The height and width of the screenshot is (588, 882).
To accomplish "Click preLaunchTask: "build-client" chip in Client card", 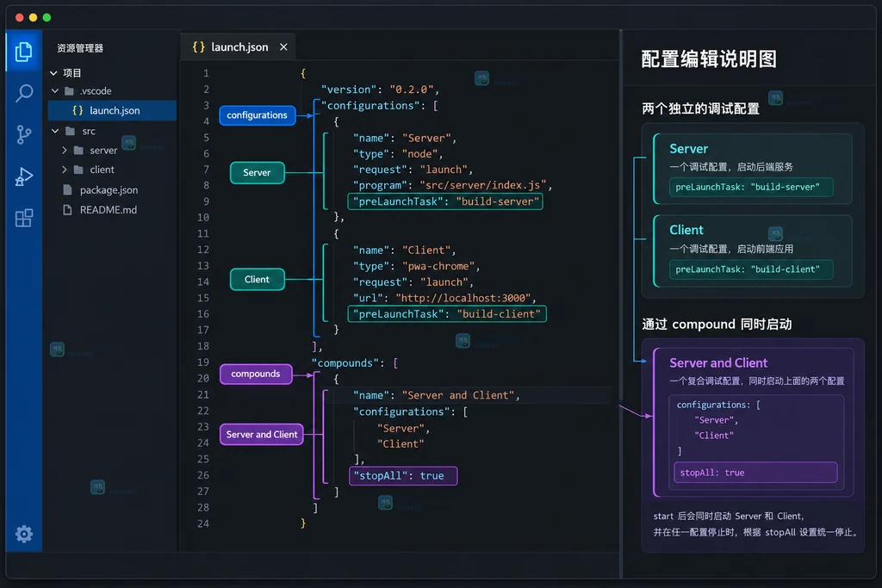I will 751,269.
